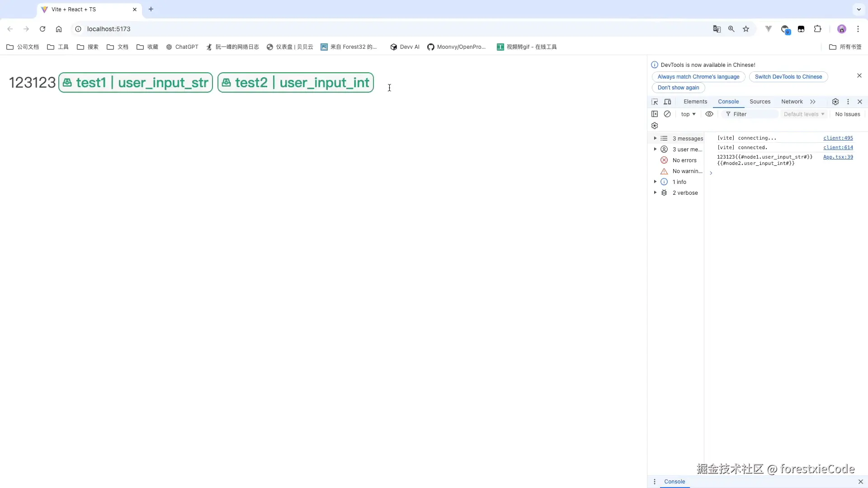Open the Moonvy/OpenPro... GitHub bookmark
This screenshot has height=488, width=868.
point(457,47)
